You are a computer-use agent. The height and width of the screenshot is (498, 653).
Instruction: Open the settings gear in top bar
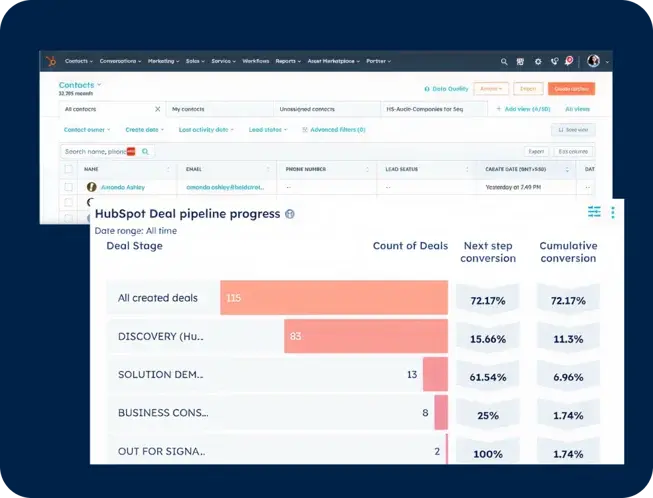[x=538, y=62]
